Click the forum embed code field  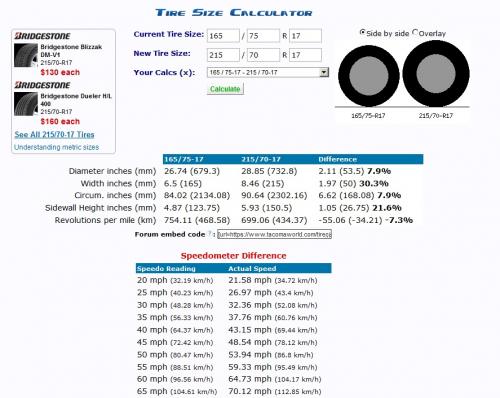click(274, 234)
